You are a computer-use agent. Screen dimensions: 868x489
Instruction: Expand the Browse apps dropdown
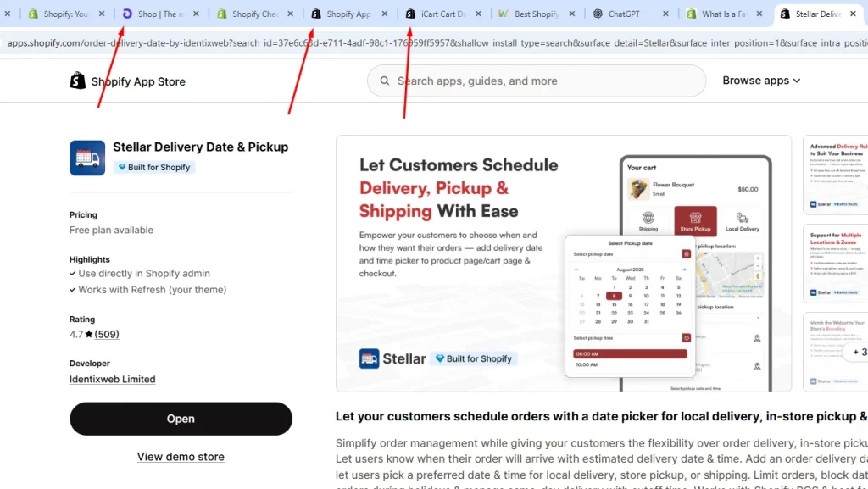(x=761, y=81)
